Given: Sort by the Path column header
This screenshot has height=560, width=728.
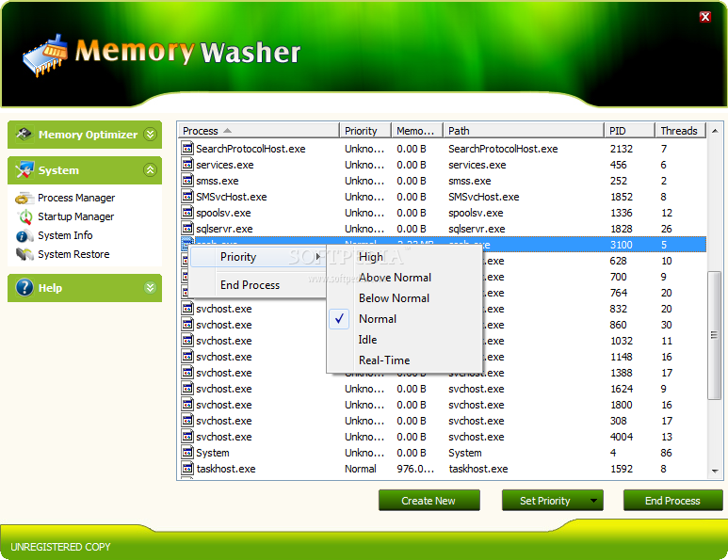Looking at the screenshot, I should click(524, 131).
